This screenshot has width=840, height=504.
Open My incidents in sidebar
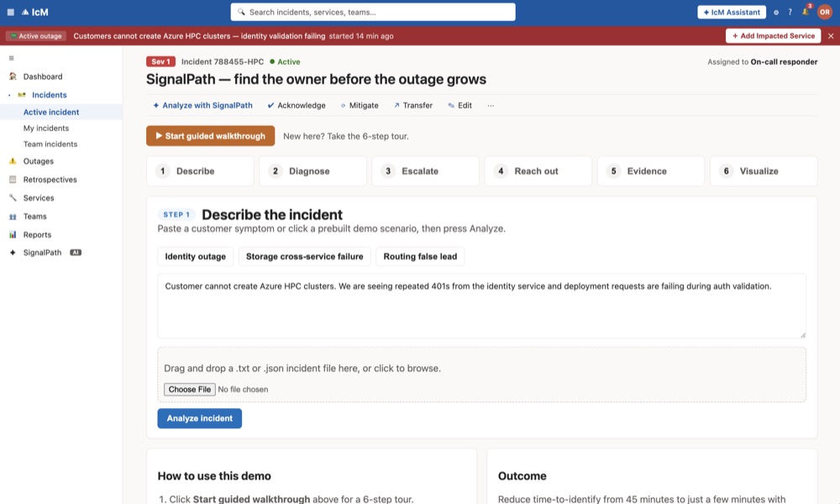[x=46, y=128]
